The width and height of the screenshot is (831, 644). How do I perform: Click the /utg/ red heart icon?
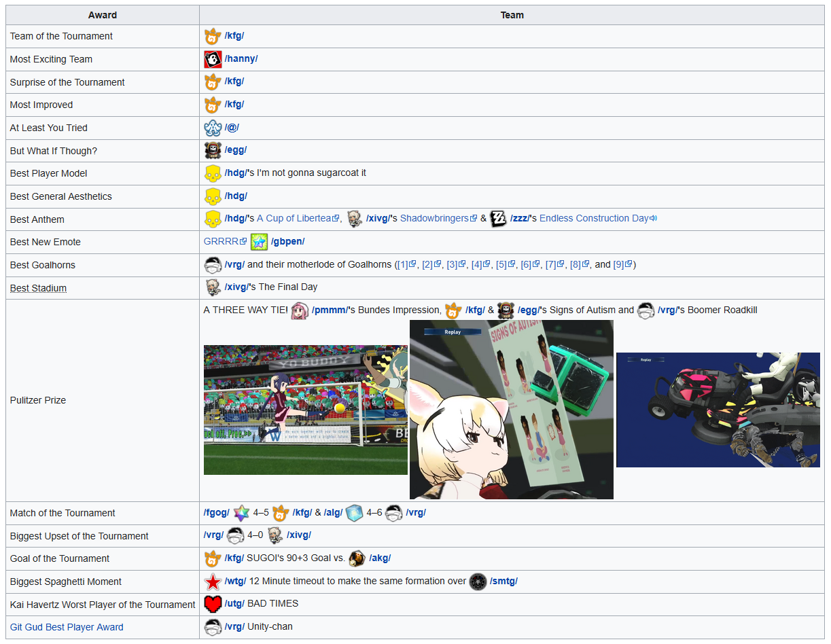pos(213,604)
